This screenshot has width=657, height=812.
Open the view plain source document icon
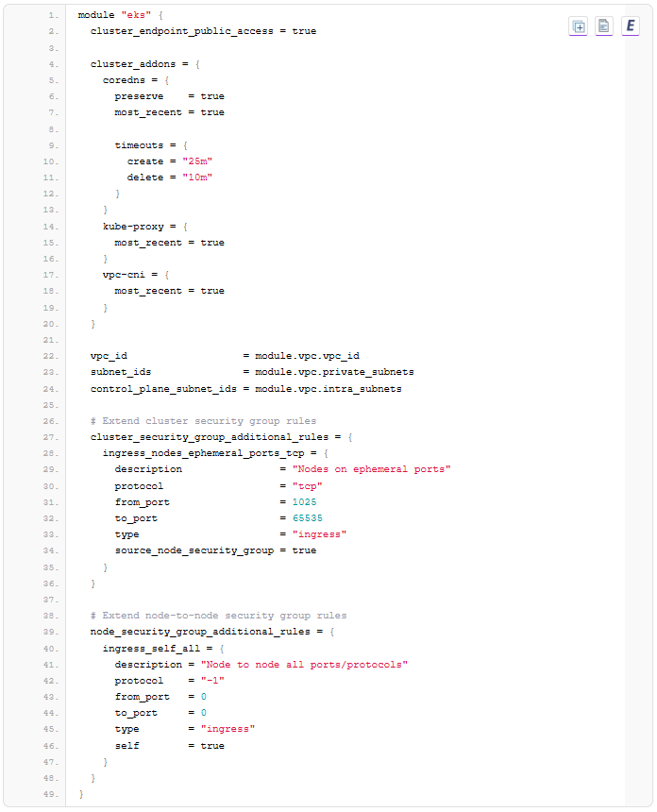[x=604, y=26]
